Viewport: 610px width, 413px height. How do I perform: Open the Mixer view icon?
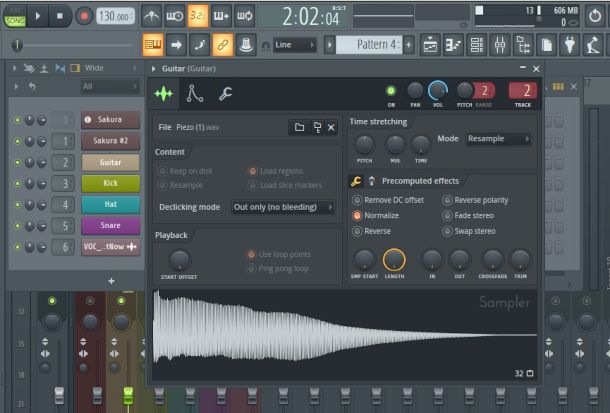(x=500, y=45)
